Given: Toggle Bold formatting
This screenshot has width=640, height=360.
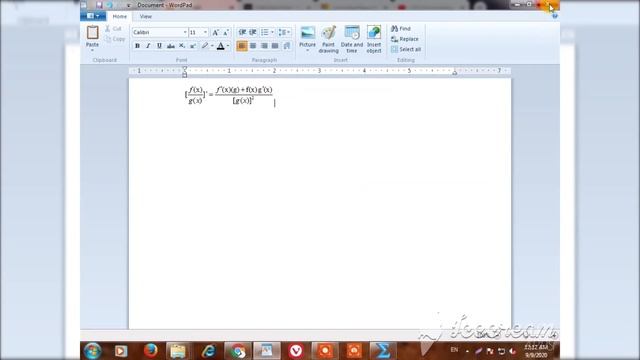Looking at the screenshot, I should pos(137,46).
